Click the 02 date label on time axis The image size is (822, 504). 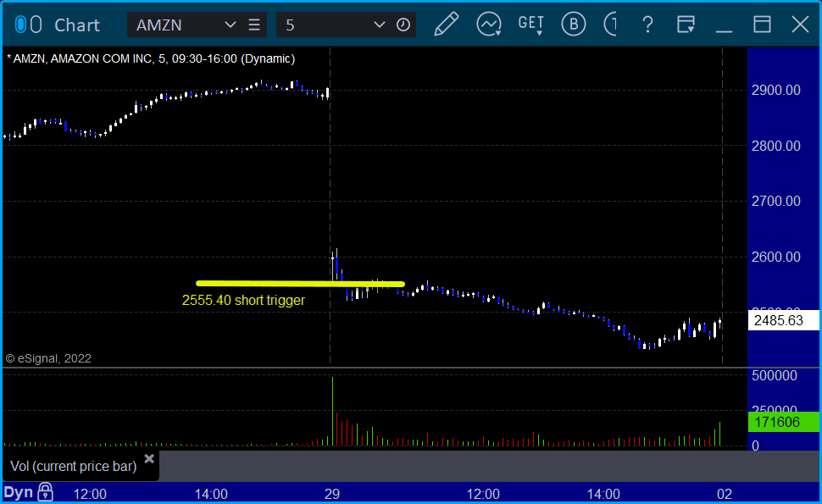pos(724,494)
